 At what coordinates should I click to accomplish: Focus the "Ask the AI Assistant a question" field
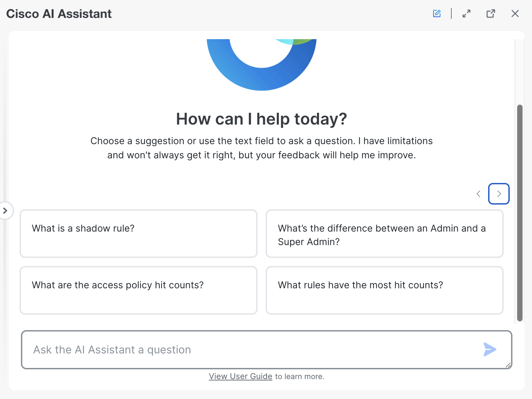click(250, 350)
